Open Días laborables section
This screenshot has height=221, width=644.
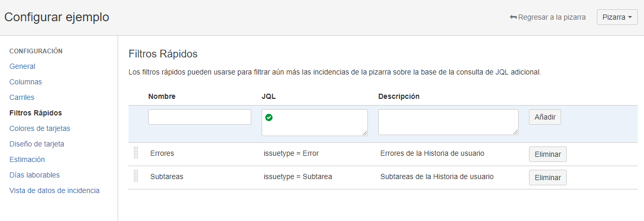34,175
